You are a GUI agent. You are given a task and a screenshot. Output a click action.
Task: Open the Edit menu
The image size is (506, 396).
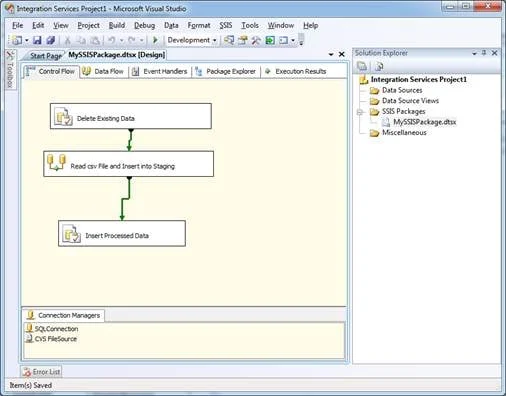click(x=38, y=25)
